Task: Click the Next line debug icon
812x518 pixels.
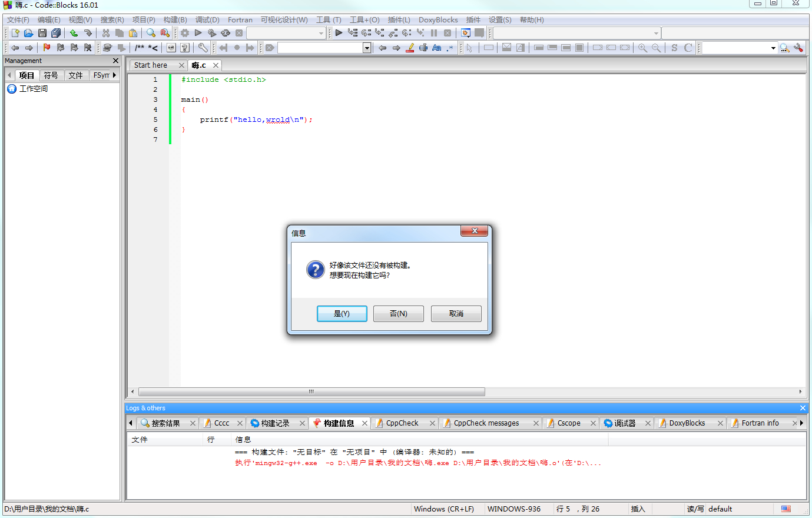Action: pyautogui.click(x=366, y=33)
